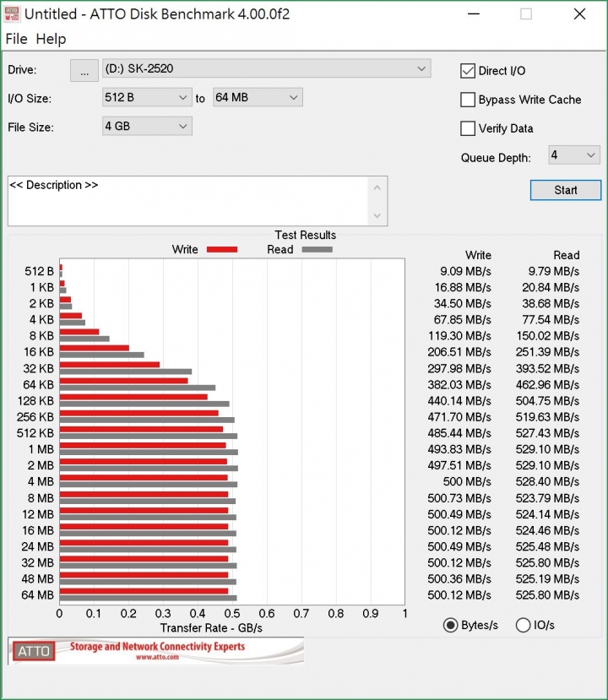Expand the Drive dropdown showing SK-2520
Image resolution: width=608 pixels, height=700 pixels.
pos(267,68)
